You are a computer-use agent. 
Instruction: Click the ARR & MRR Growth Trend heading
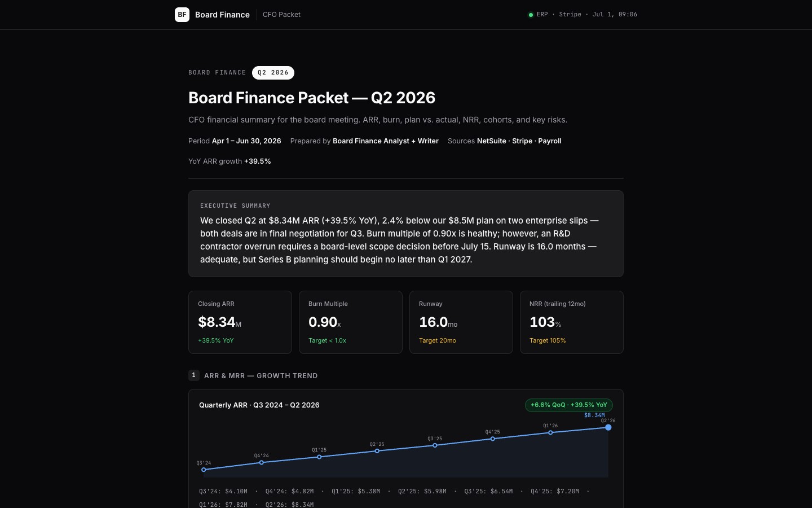pyautogui.click(x=261, y=375)
